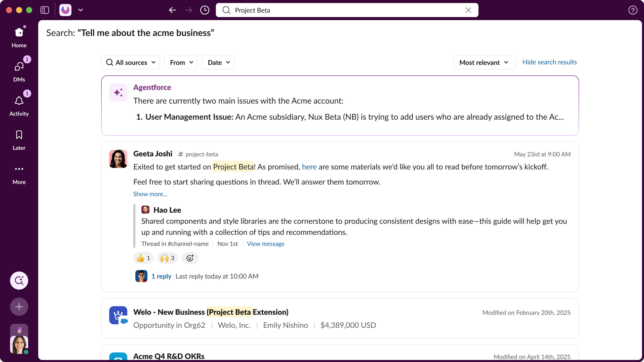
Task: Expand the All sources filter
Action: pos(131,62)
